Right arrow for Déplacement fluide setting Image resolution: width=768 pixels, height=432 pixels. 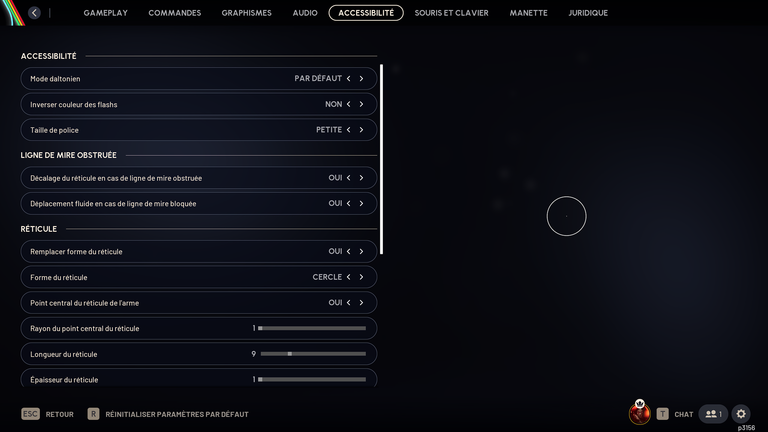(361, 203)
